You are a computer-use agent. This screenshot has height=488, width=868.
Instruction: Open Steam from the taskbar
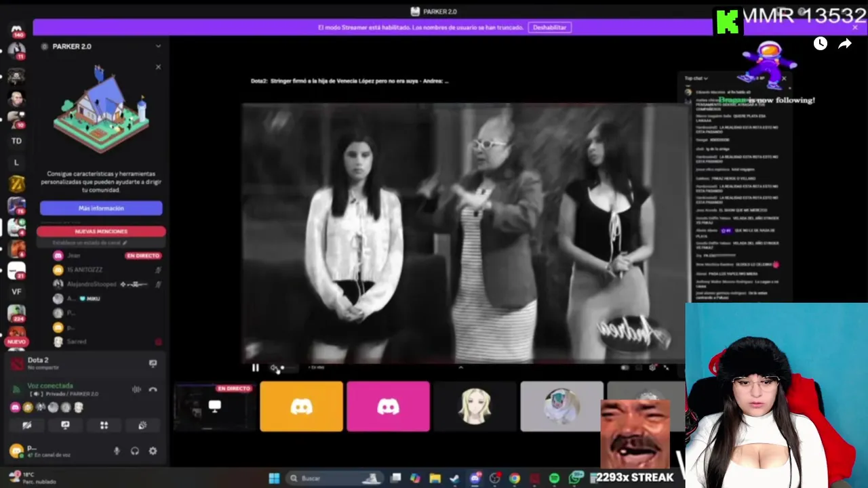pyautogui.click(x=454, y=479)
